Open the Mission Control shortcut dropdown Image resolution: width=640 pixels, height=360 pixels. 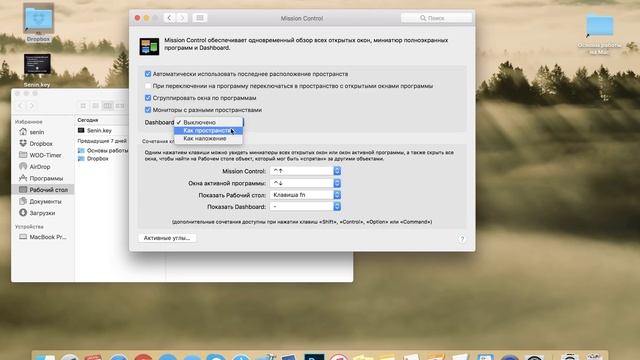305,171
